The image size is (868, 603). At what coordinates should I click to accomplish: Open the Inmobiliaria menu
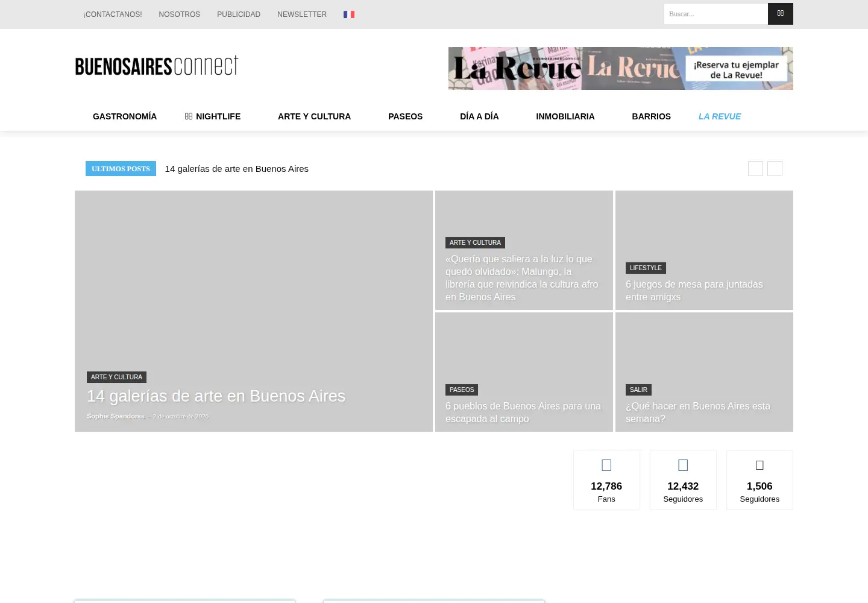[x=565, y=116]
